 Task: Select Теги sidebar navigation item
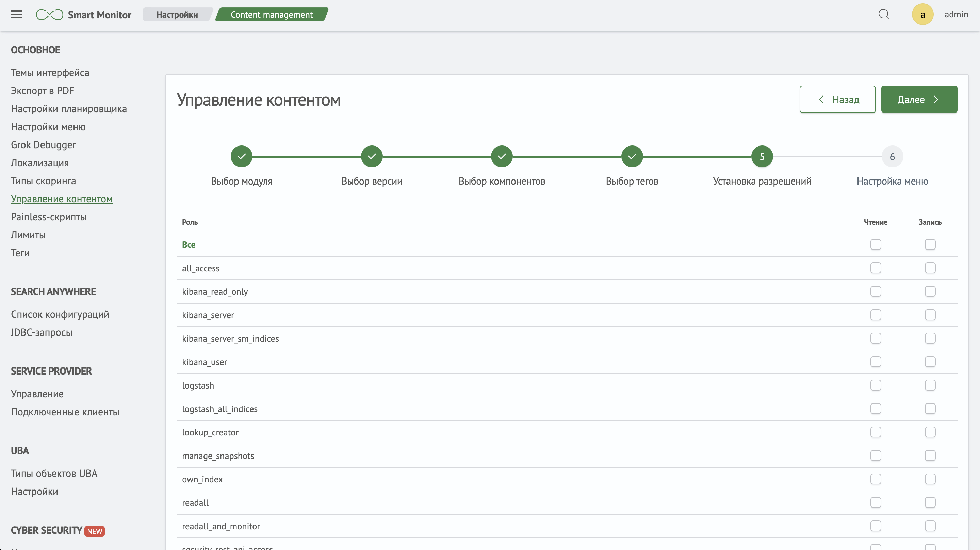(x=20, y=252)
